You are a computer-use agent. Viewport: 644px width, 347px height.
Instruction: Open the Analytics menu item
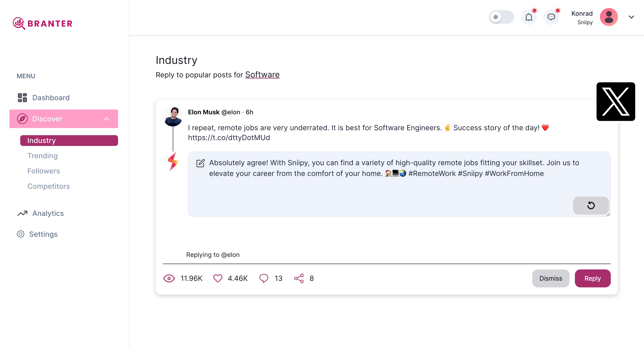point(64,213)
